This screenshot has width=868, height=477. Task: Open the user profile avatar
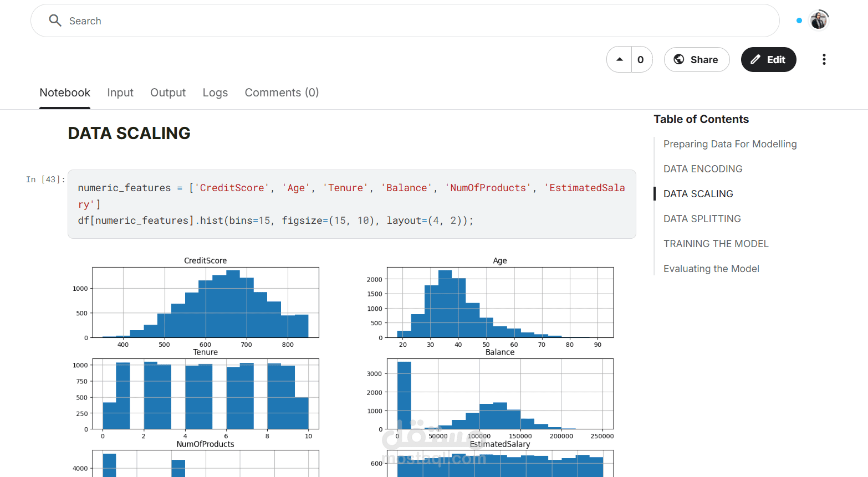819,20
